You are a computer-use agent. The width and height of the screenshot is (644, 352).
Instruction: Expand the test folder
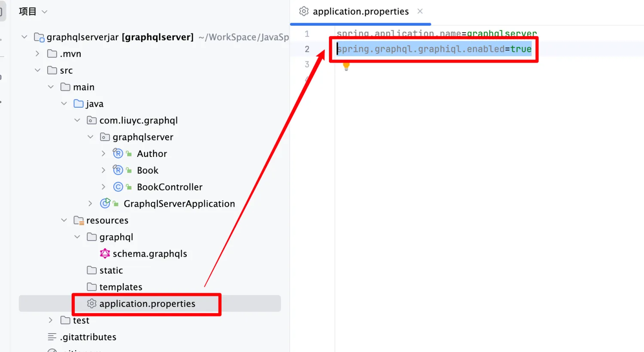tap(51, 320)
